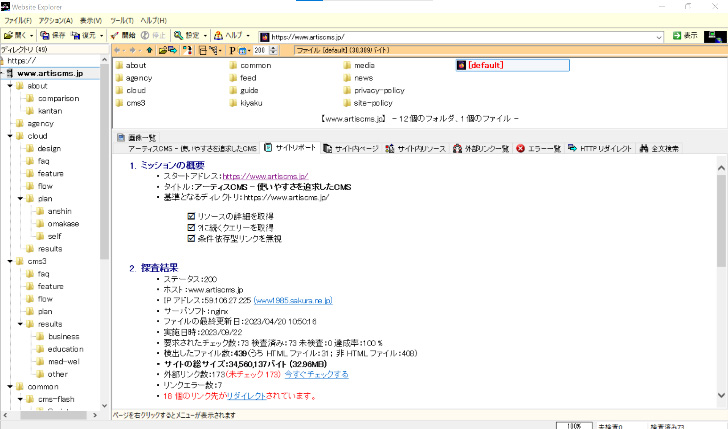Switch to the 全文検索 tab

(659, 149)
